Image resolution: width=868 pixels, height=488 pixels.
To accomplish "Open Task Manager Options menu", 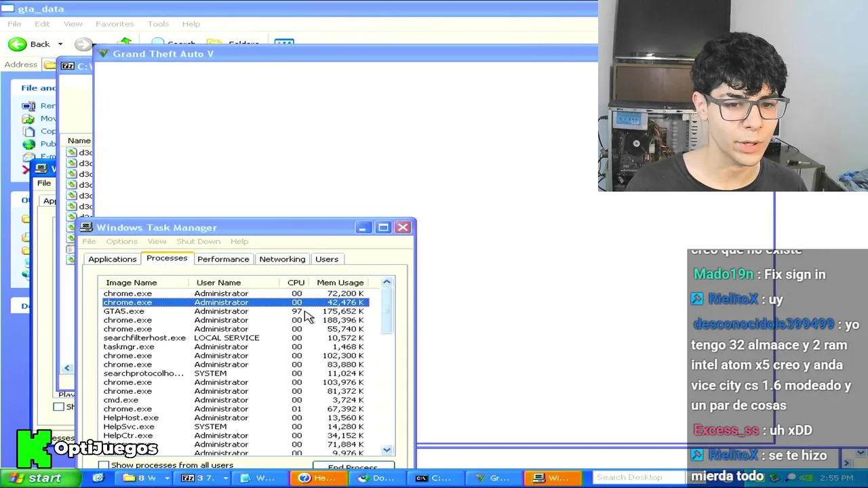I will [121, 241].
